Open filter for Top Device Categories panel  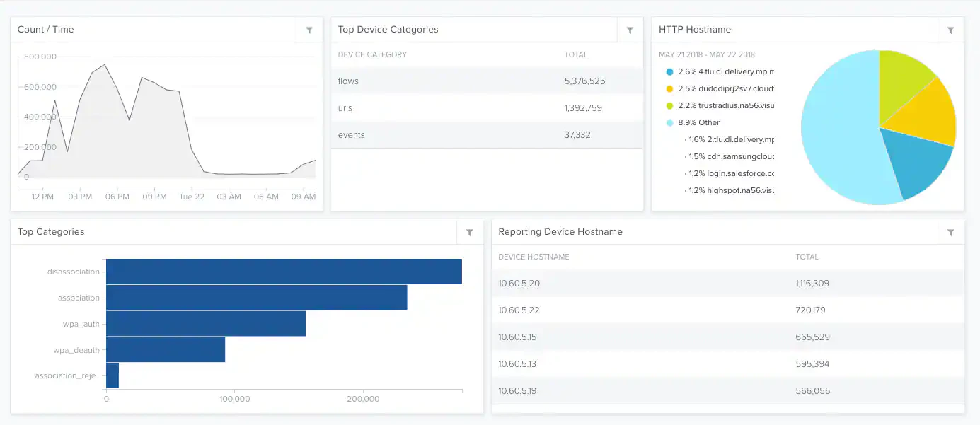pyautogui.click(x=630, y=30)
